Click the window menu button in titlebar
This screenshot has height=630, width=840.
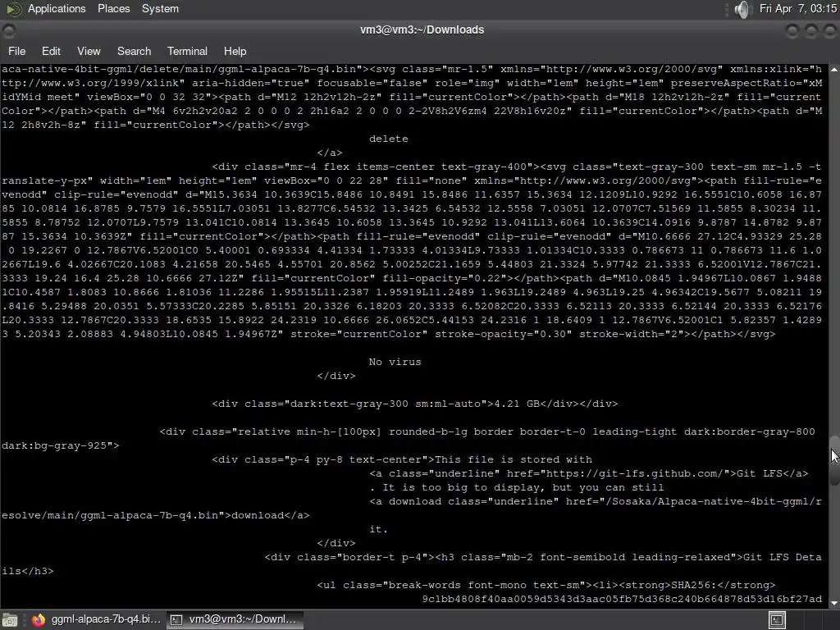click(8, 30)
